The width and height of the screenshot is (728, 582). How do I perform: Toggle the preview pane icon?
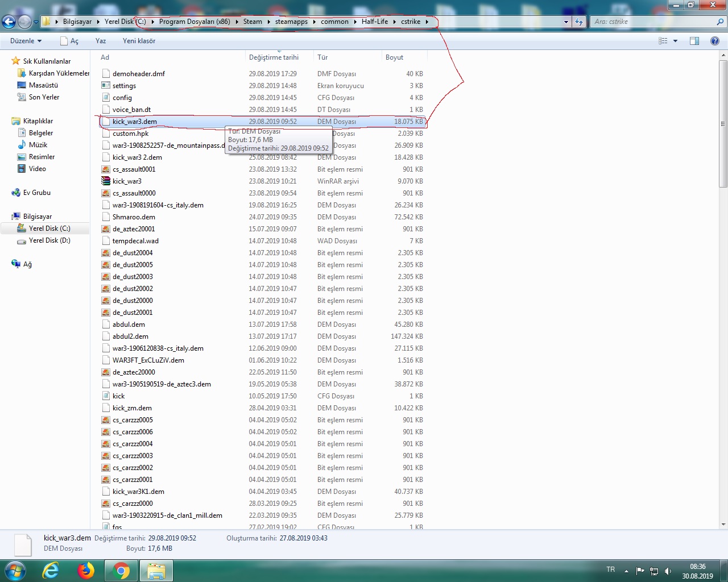[x=694, y=41]
